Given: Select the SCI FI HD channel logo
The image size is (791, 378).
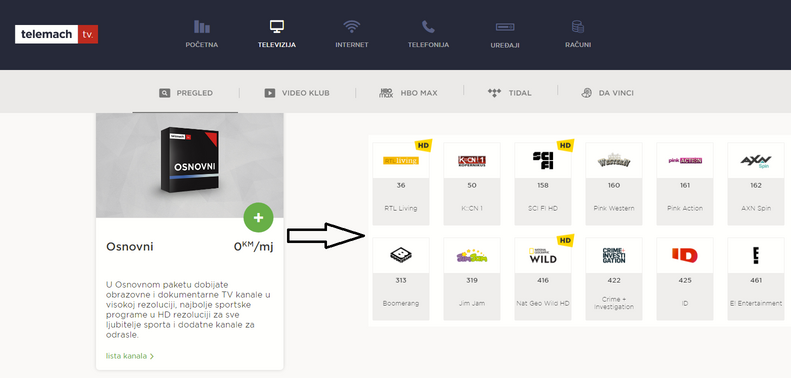Looking at the screenshot, I should (543, 160).
